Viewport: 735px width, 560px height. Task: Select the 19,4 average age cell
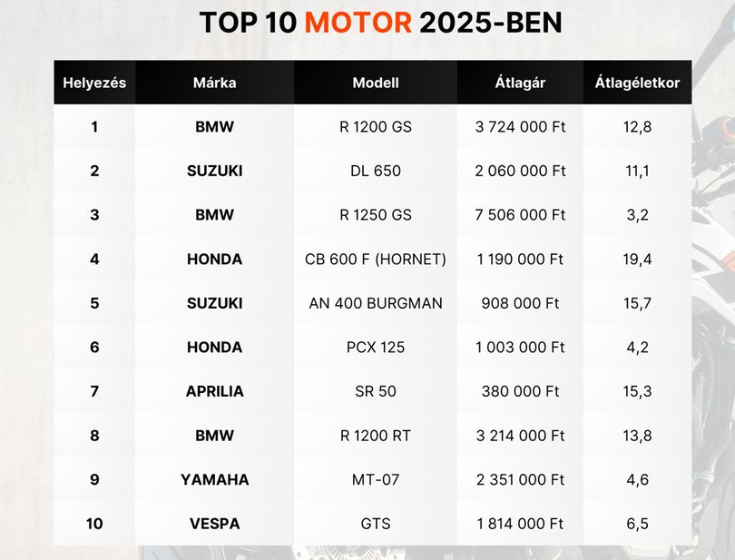pyautogui.click(x=638, y=259)
